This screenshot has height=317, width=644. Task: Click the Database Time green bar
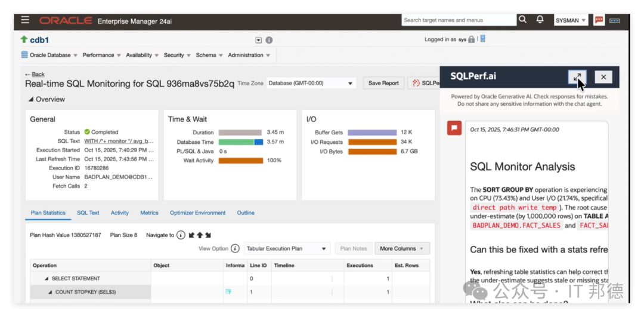[236, 142]
